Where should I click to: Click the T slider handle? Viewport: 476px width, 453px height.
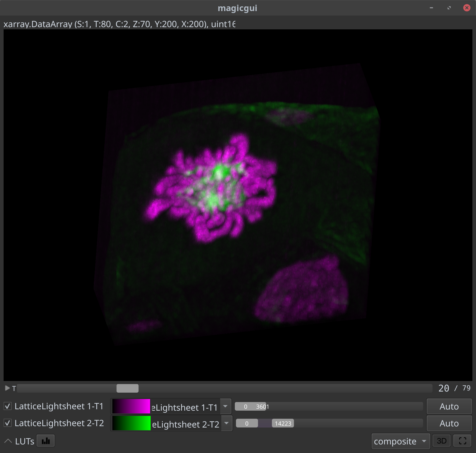pyautogui.click(x=127, y=388)
